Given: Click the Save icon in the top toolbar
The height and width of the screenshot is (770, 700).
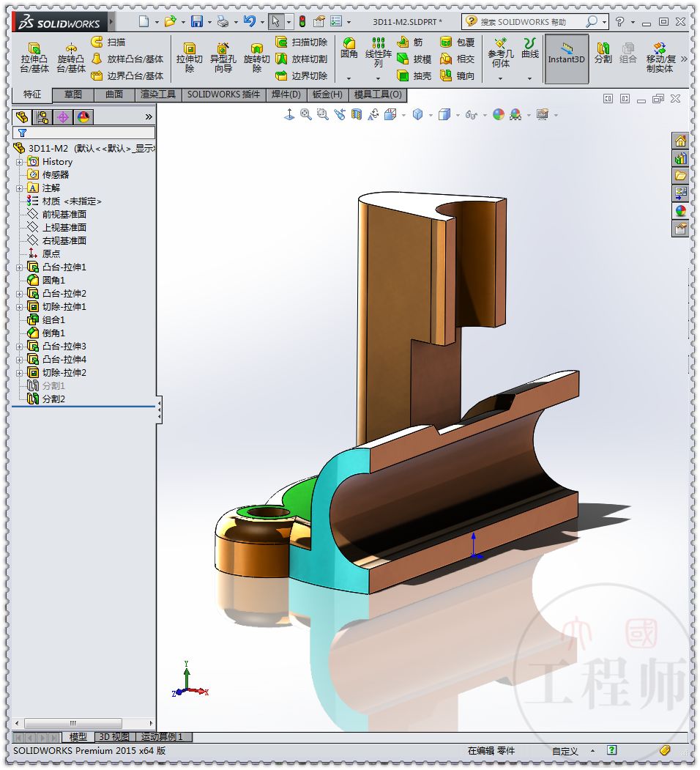Looking at the screenshot, I should (197, 21).
